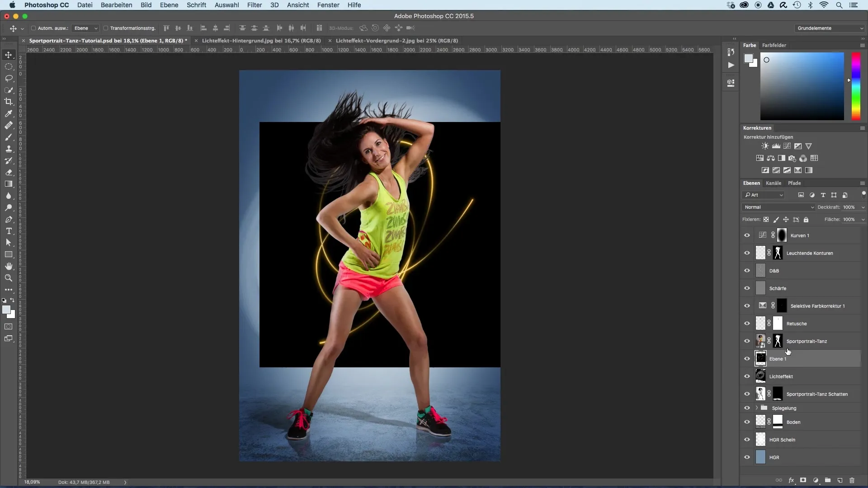Hide the Ebene 1 layer
Image resolution: width=868 pixels, height=488 pixels.
[747, 359]
